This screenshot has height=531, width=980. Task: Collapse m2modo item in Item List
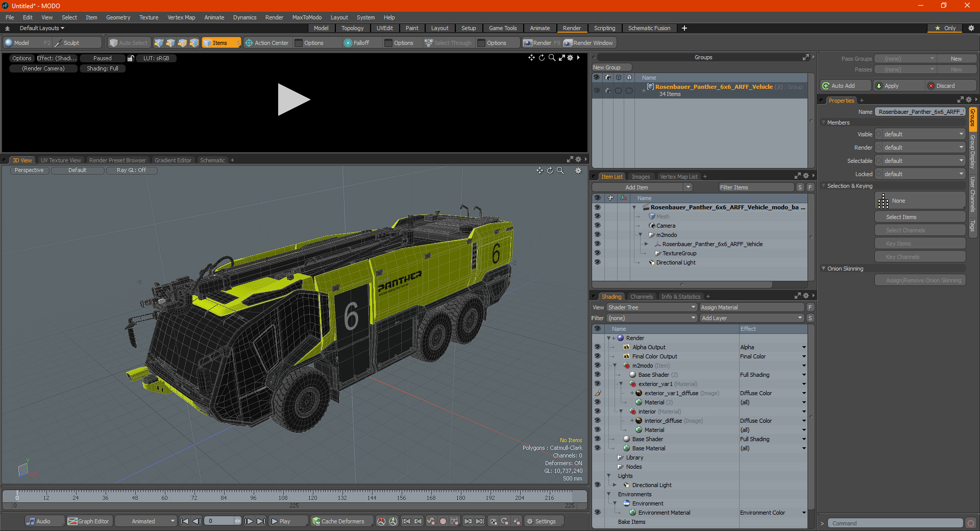coord(641,235)
